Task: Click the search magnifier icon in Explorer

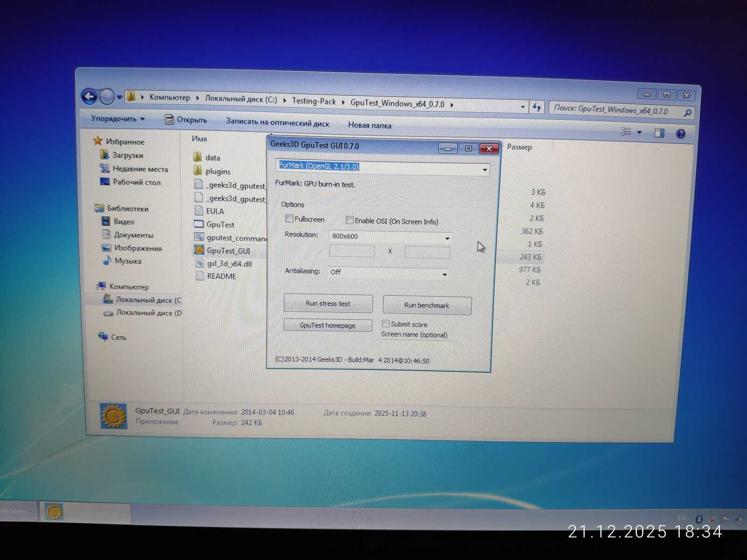Action: pyautogui.click(x=687, y=113)
